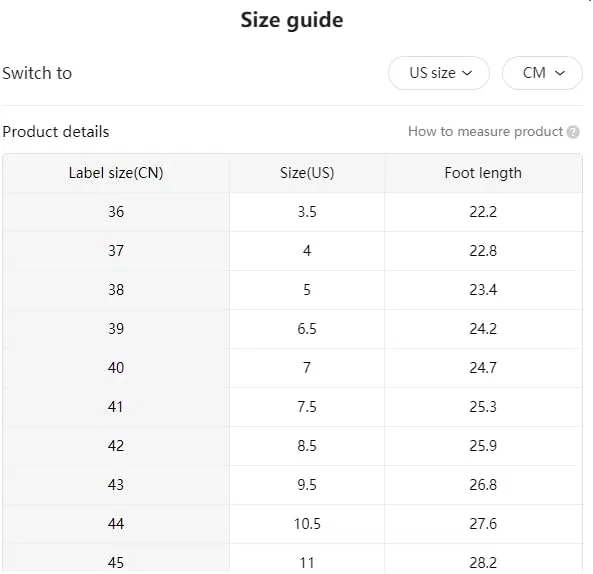This screenshot has height=574, width=593.
Task: Click the chevron beside US size
Action: (467, 73)
